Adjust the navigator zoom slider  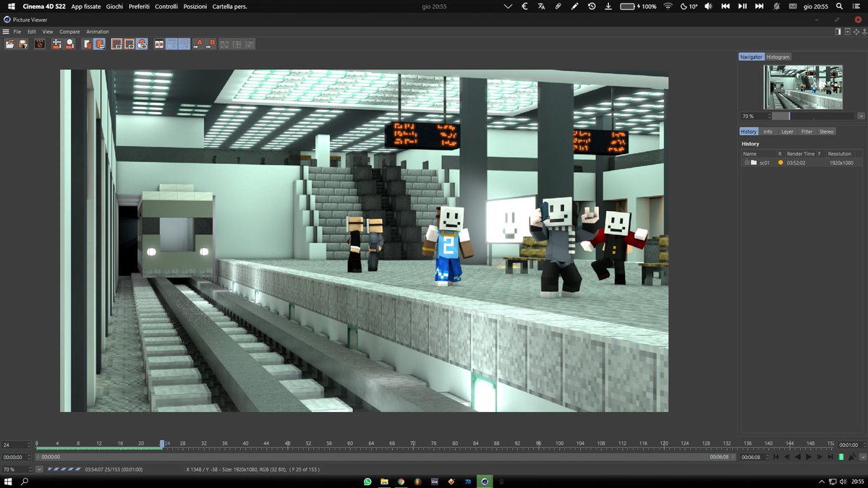[x=814, y=116]
